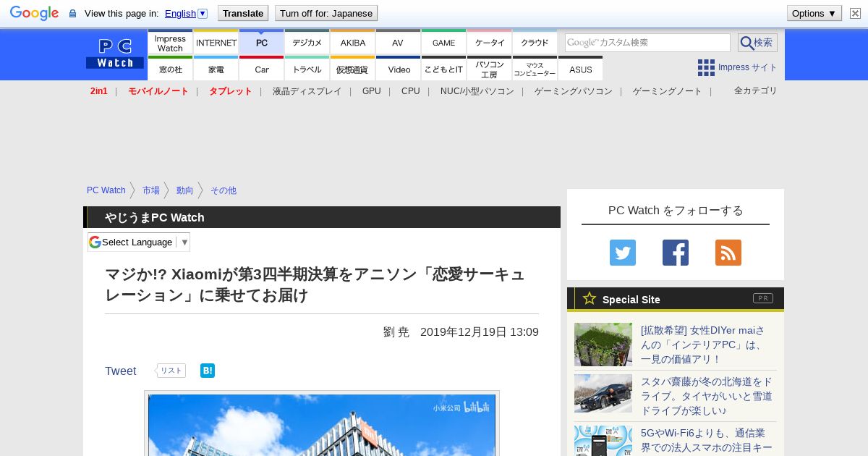The width and height of the screenshot is (868, 456).
Task: Click the Xiaomi building article image
Action: click(322, 425)
